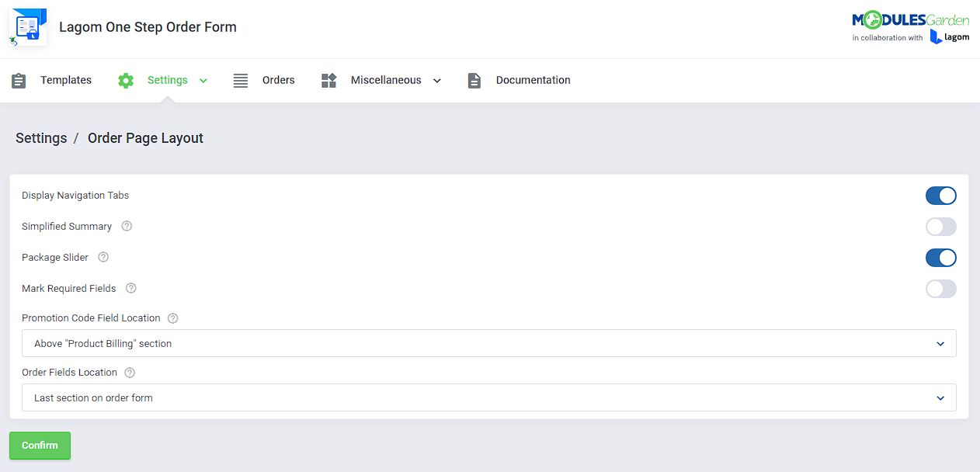
Task: Open the Miscellaneous menu label
Action: (x=386, y=80)
